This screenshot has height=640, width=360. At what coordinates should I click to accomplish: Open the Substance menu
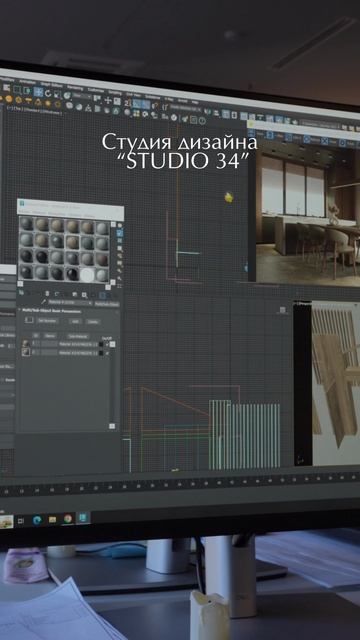coord(152,96)
